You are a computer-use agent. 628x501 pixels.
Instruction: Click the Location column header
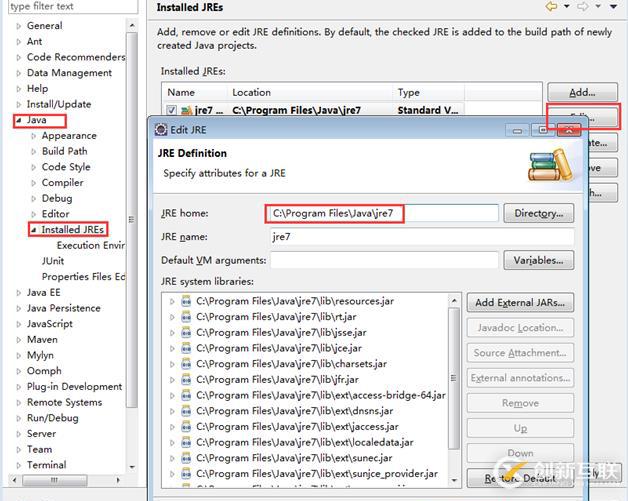[310, 93]
